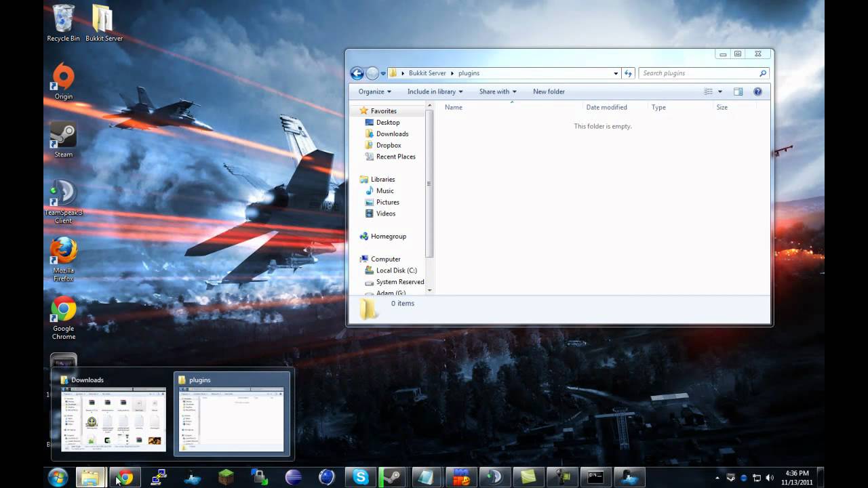Click the Windows Explorer taskbar button
The width and height of the screenshot is (868, 488).
[x=90, y=477]
